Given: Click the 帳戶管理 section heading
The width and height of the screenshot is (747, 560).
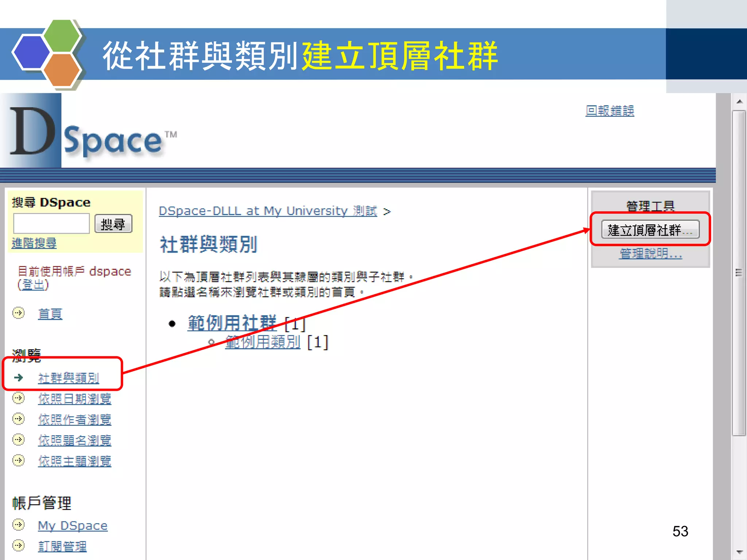Looking at the screenshot, I should [42, 503].
